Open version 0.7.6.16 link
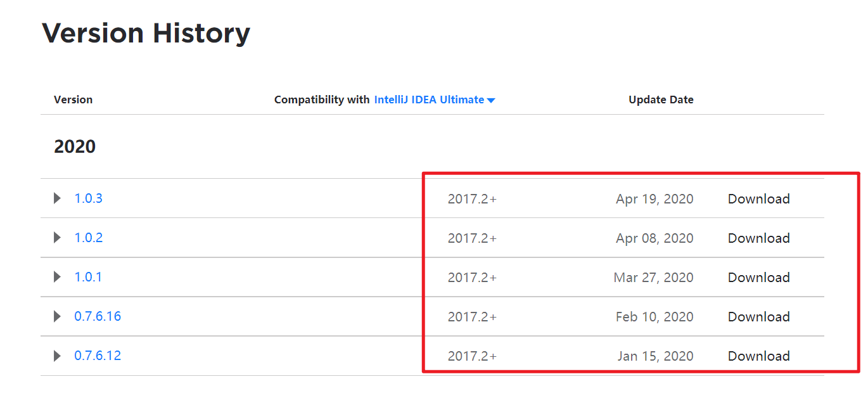 pyautogui.click(x=98, y=316)
